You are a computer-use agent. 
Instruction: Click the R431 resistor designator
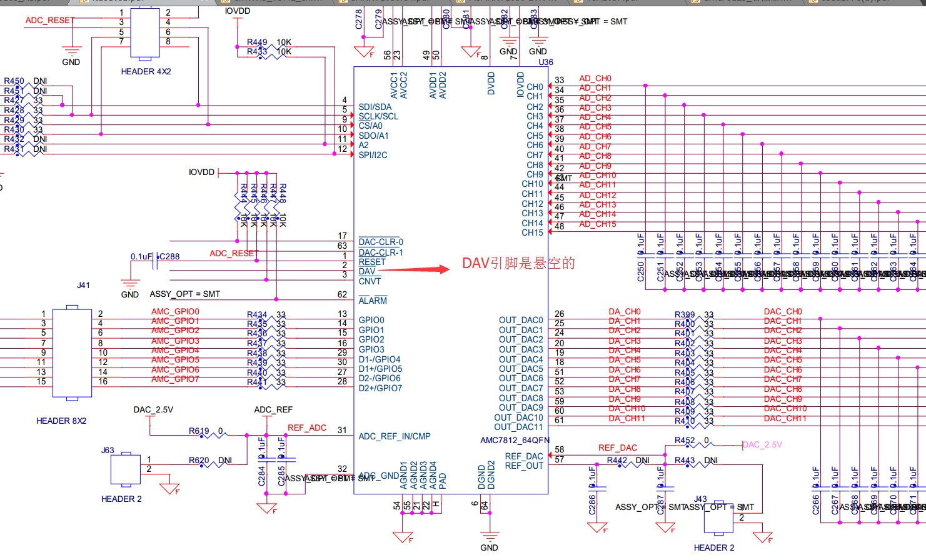point(14,149)
